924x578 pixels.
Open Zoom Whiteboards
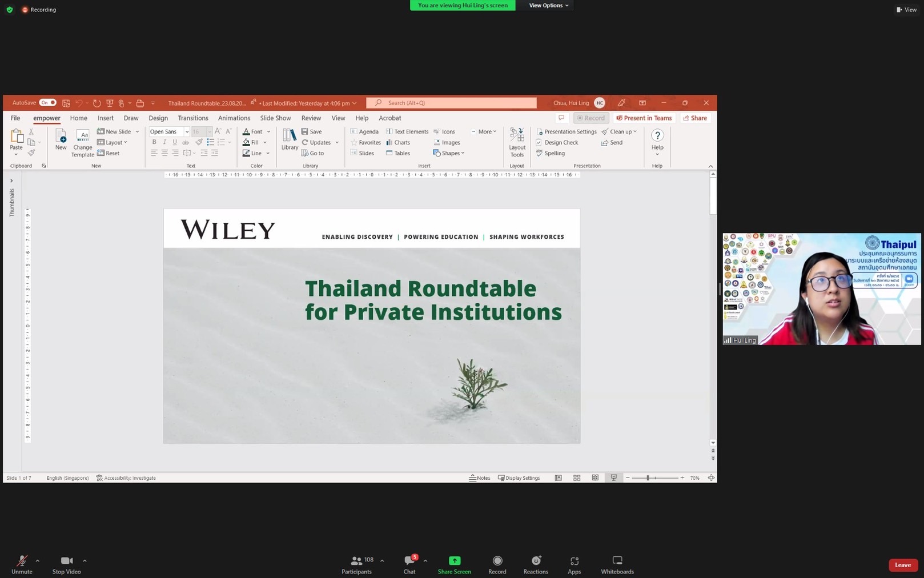click(617, 565)
